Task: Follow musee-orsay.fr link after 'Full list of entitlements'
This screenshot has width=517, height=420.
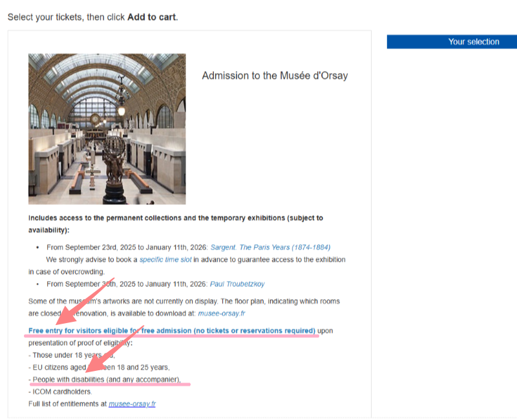Action: click(x=132, y=404)
